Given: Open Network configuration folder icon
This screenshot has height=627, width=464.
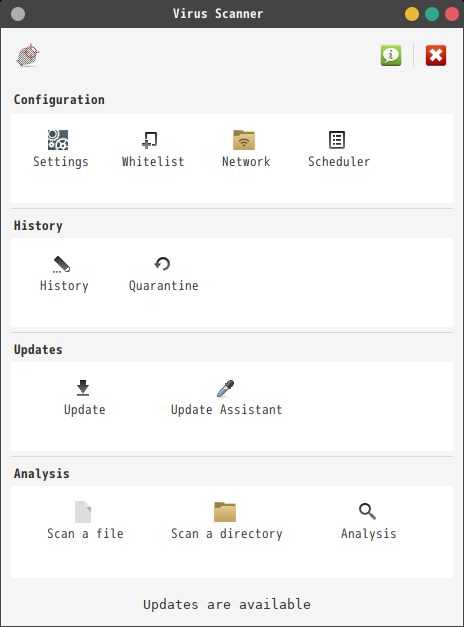Looking at the screenshot, I should tap(244, 140).
